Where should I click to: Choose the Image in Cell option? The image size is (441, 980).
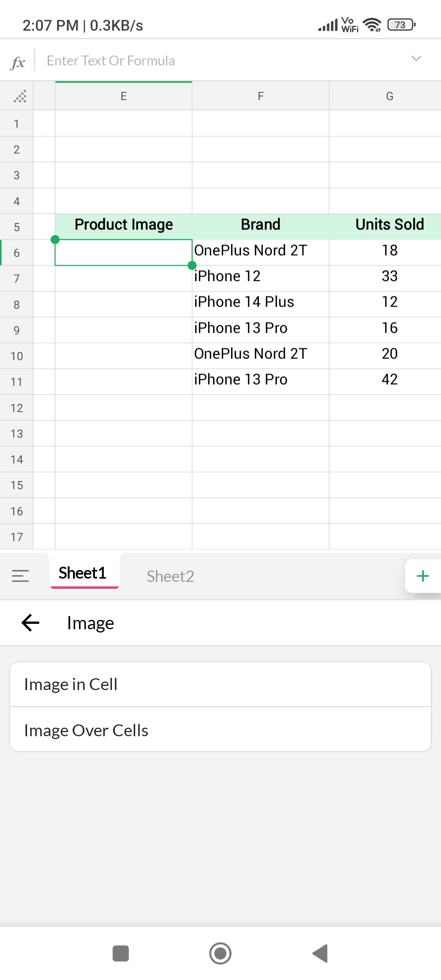[x=220, y=684]
